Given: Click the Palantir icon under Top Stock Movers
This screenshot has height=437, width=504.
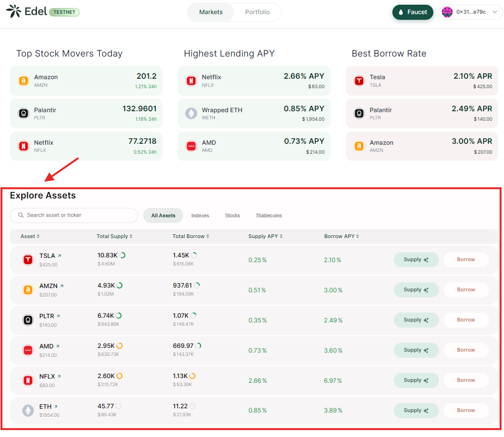Looking at the screenshot, I should coord(24,114).
